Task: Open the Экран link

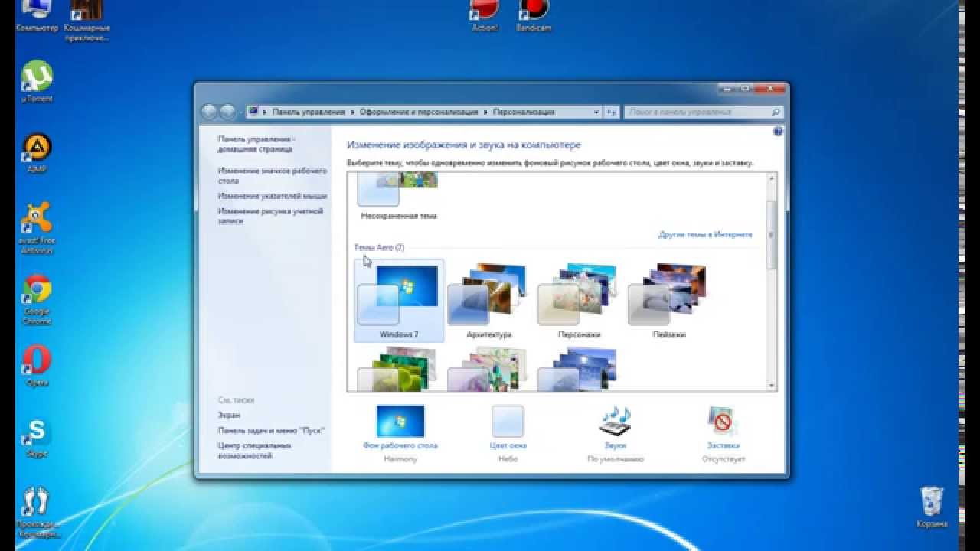Action: coord(229,416)
